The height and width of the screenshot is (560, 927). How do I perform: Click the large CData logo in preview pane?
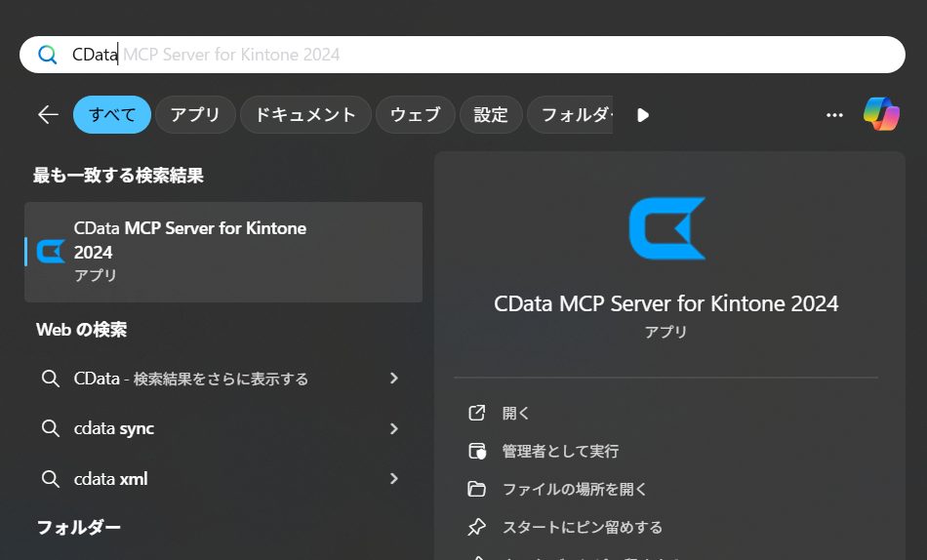coord(666,228)
